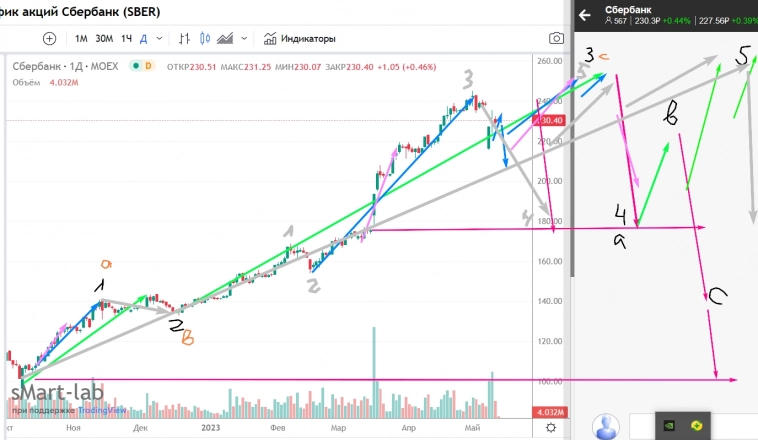Click the ЗАКР230.40 close value
This screenshot has width=758, height=440.
tap(349, 67)
